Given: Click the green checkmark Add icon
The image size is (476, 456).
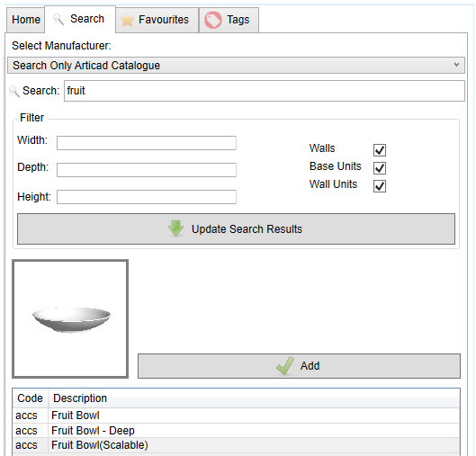Looking at the screenshot, I should [285, 366].
